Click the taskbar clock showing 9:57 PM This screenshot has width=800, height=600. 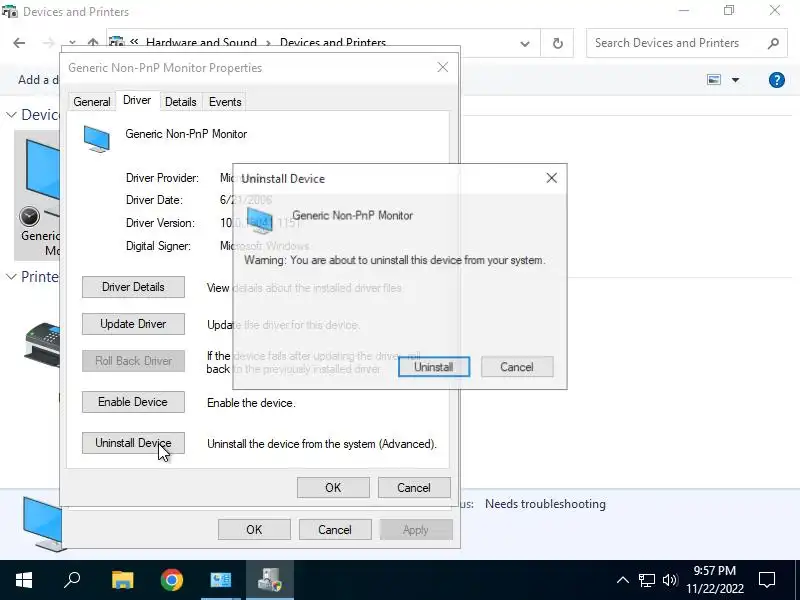coord(714,580)
